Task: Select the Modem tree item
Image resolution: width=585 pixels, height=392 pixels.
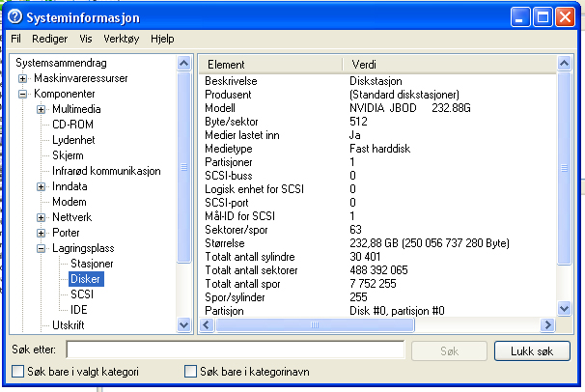Action: coord(70,202)
